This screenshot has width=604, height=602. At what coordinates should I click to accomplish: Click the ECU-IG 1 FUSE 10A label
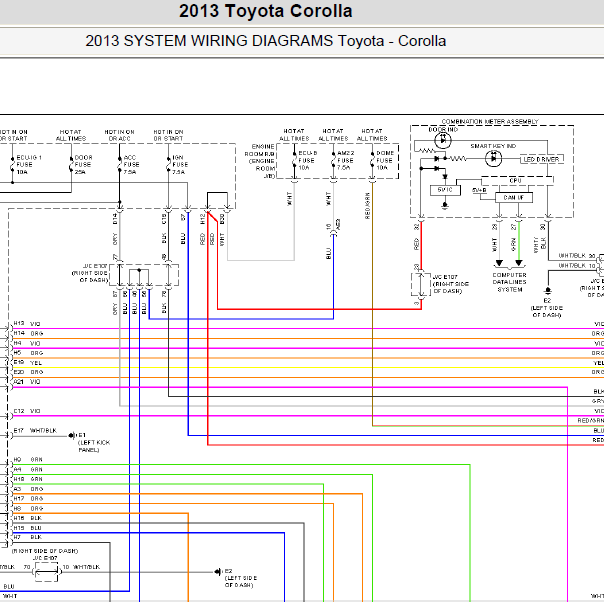pos(29,164)
